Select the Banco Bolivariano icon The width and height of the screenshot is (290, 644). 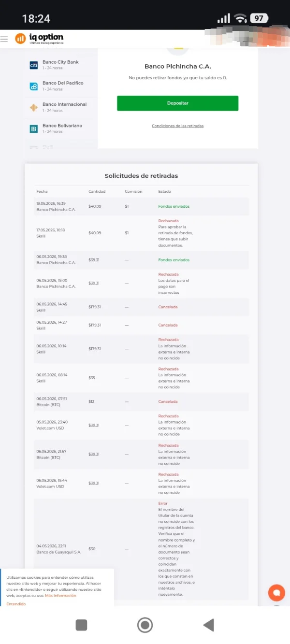click(x=34, y=129)
